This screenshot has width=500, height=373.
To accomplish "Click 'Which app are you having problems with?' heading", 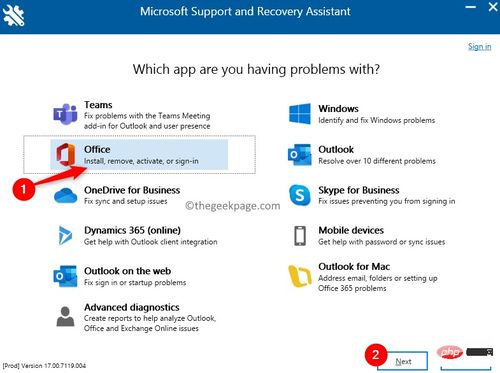I will coord(256,70).
